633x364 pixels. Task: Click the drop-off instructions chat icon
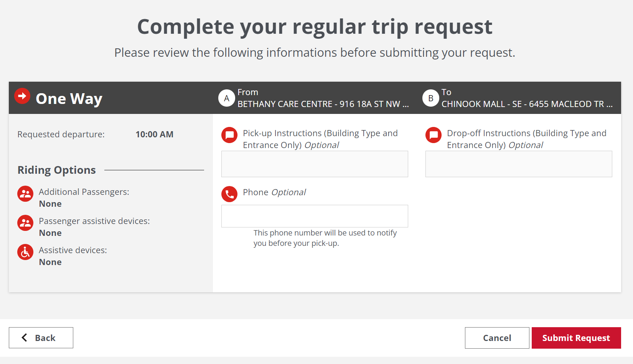(x=434, y=135)
